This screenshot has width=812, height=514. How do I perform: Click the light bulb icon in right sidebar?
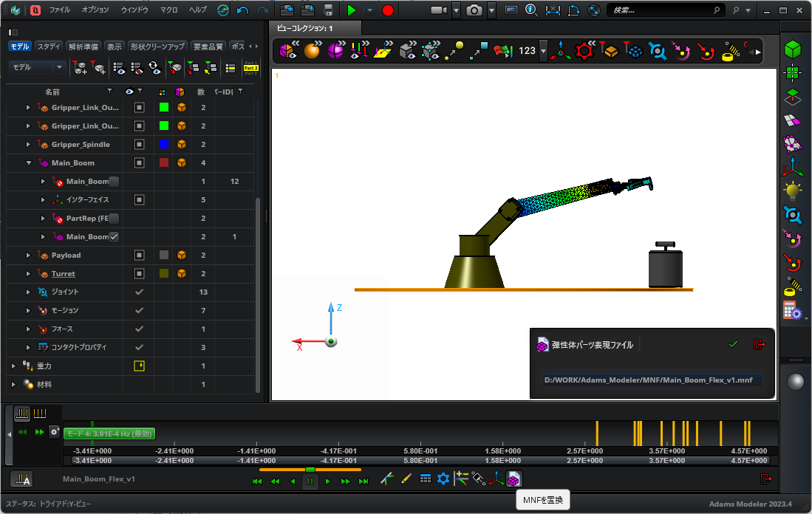coord(793,191)
